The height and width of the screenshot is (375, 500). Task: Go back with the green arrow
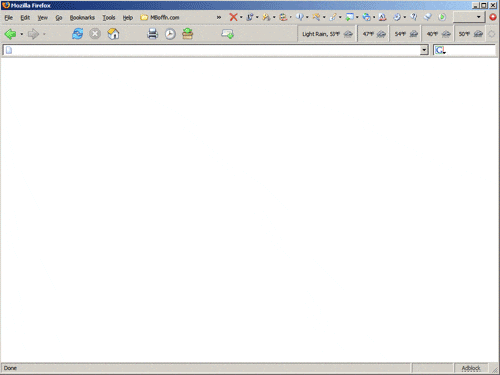point(10,34)
